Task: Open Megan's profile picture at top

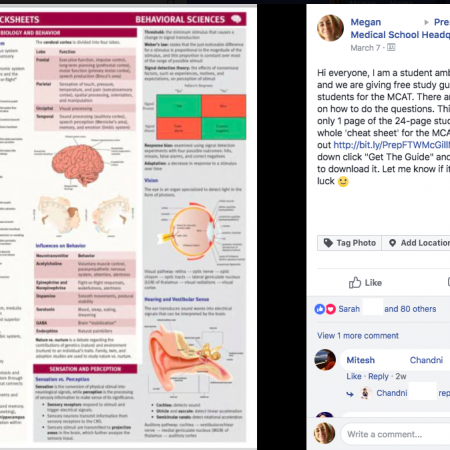Action: 330,28
